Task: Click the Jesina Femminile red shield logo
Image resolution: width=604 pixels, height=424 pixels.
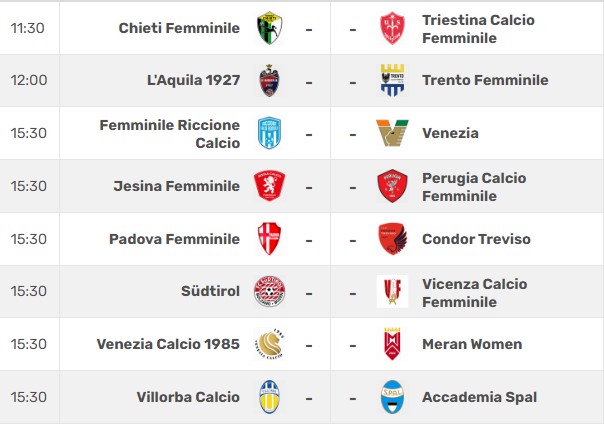Action: [270, 186]
